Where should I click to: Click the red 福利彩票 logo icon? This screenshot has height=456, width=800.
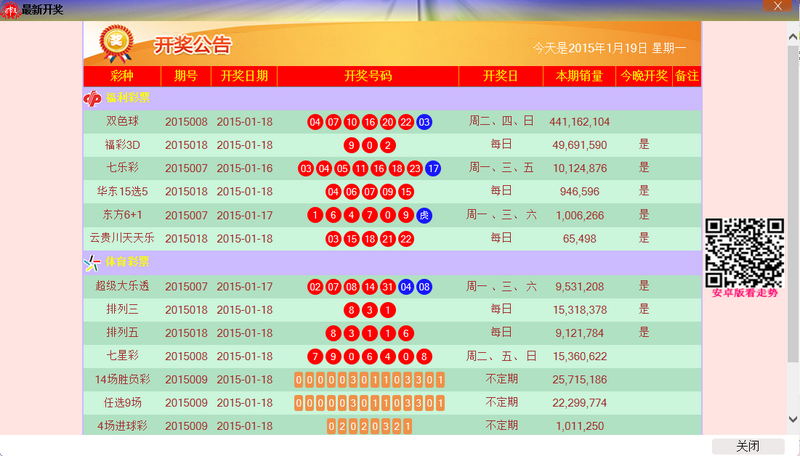click(93, 99)
